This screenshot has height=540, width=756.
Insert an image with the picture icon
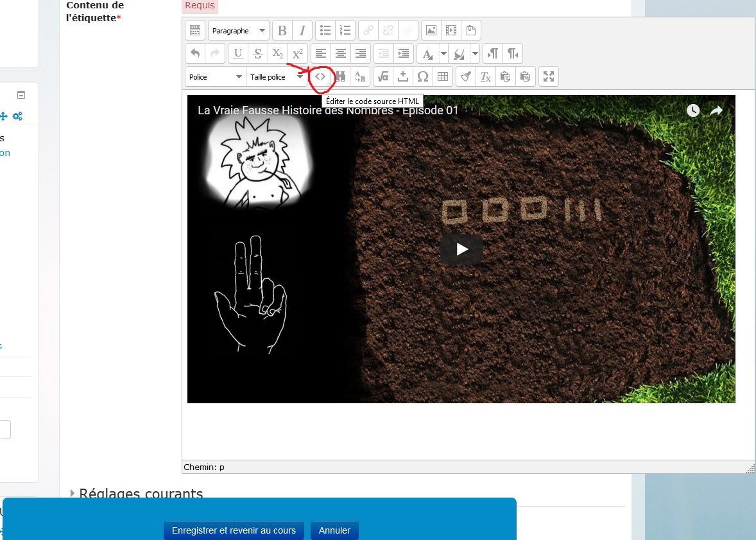pyautogui.click(x=431, y=31)
